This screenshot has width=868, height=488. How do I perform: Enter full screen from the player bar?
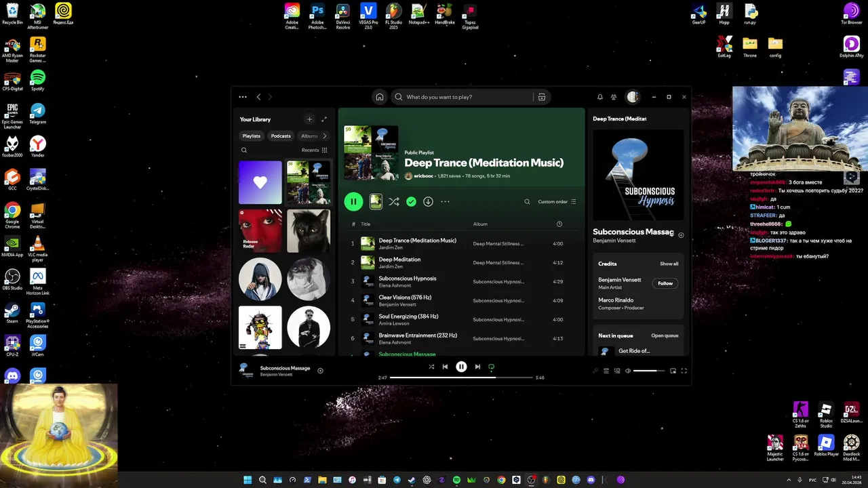click(x=684, y=371)
